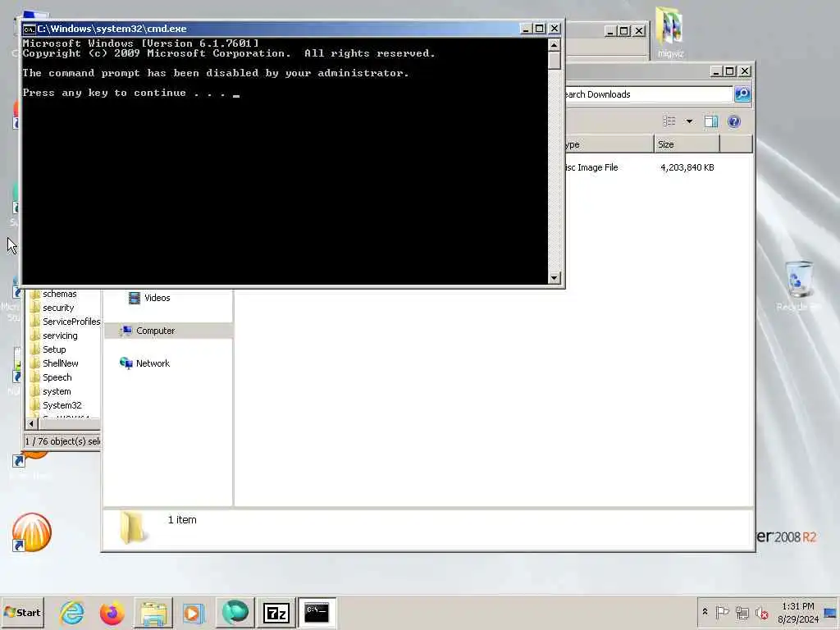Select the schemas folder
The width and height of the screenshot is (840, 630).
[x=59, y=294]
